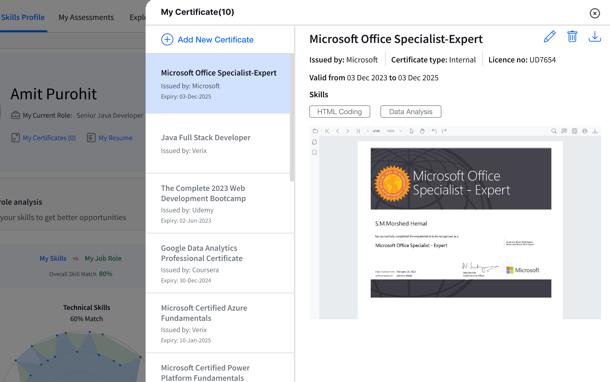
Task: Search document with magnifier icon
Action: coord(554,131)
